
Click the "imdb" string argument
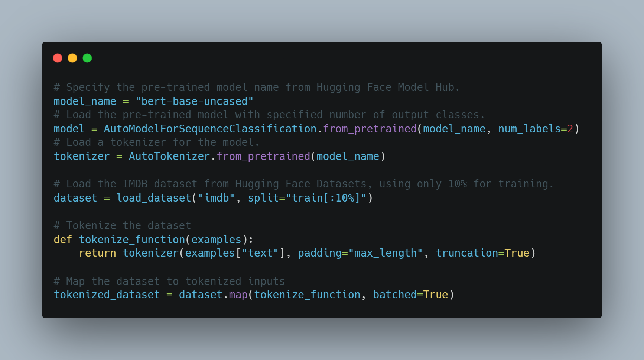pos(217,198)
